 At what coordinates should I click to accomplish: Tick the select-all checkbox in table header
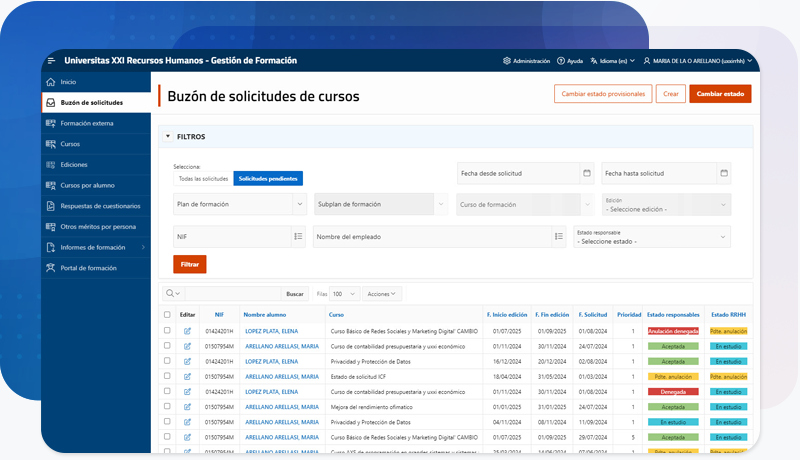point(167,314)
